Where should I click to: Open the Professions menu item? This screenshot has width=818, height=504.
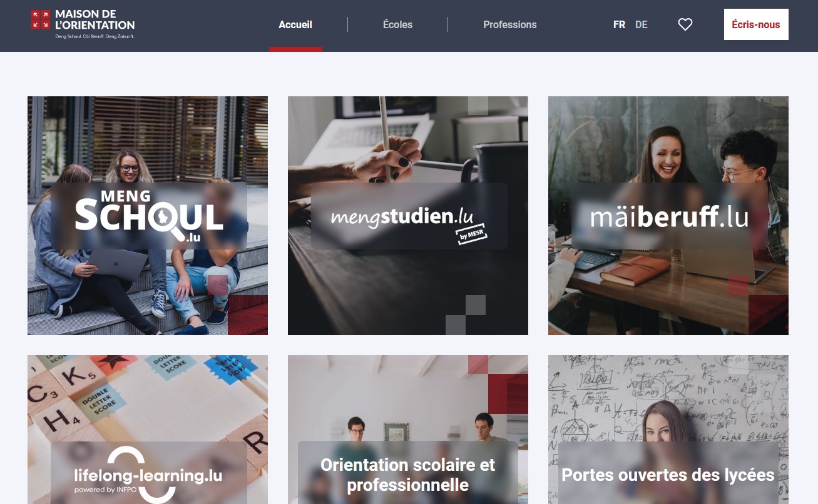[510, 25]
